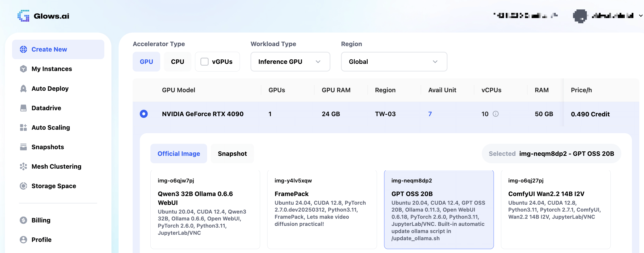Click the Auto Scaling grid icon
Image resolution: width=644 pixels, height=253 pixels.
[x=23, y=127]
